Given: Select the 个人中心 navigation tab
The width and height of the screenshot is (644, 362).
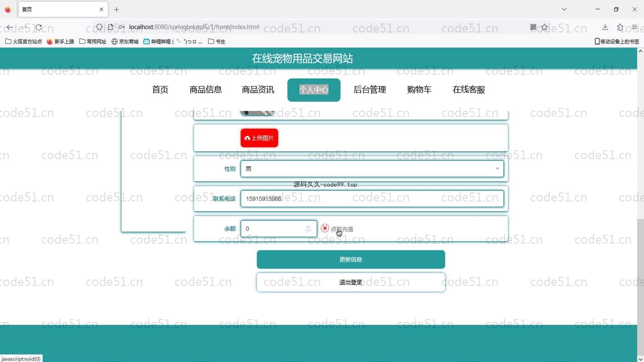Looking at the screenshot, I should (314, 90).
